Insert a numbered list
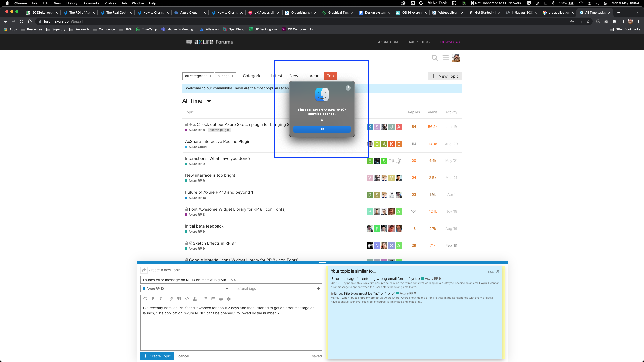Viewport: 644px width, 362px height. point(213,299)
